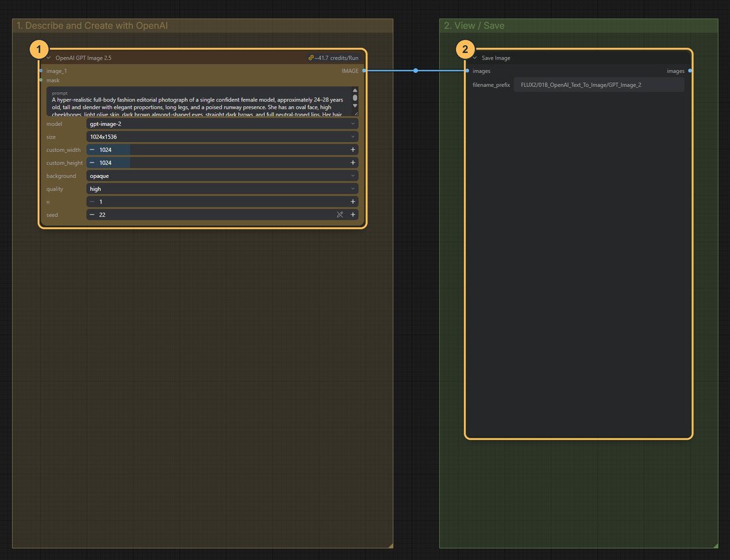Increase custom_width with the plus button
730x560 pixels.
point(353,150)
